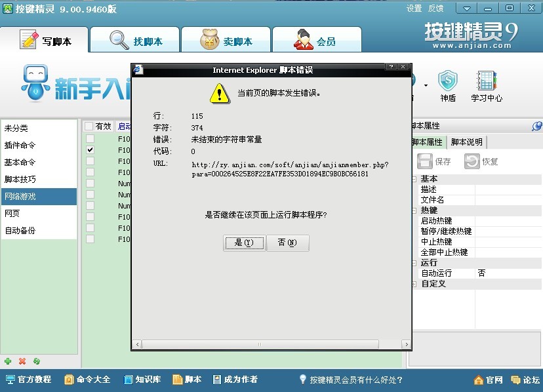The image size is (543, 392).
Task: Open 知识库 in bottom bar
Action: click(x=142, y=380)
